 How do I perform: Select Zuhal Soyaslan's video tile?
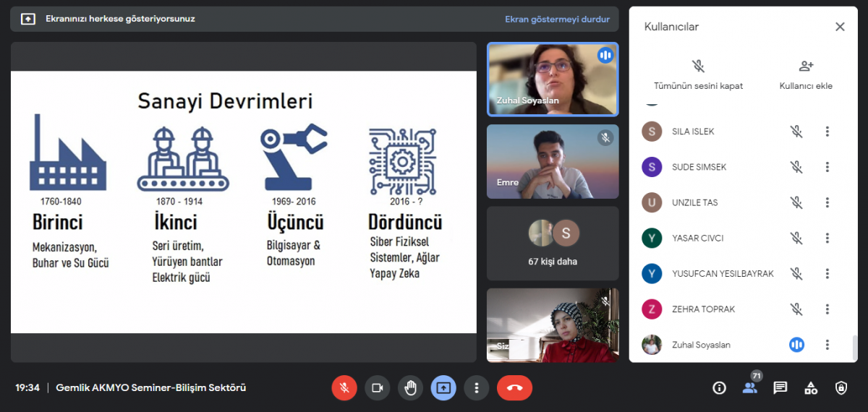(553, 80)
